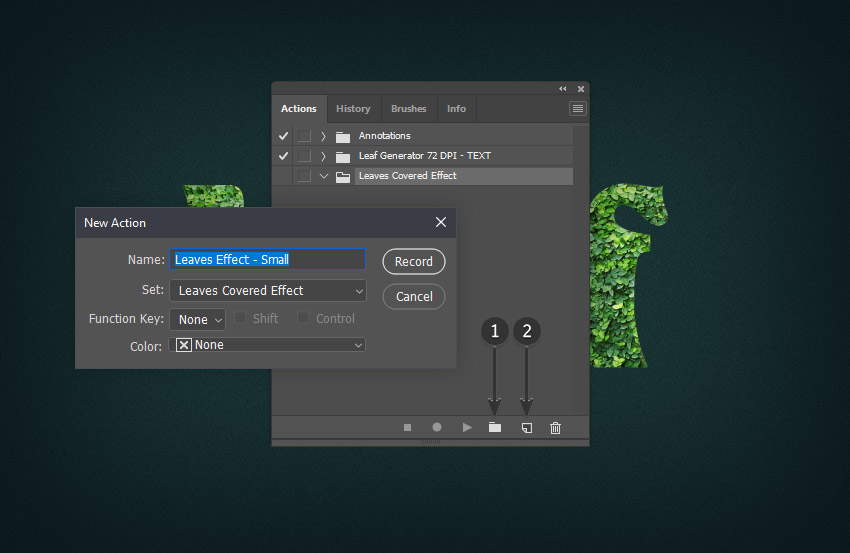Open the Set dropdown in New Action
Screen dimensions: 850x553
(267, 291)
